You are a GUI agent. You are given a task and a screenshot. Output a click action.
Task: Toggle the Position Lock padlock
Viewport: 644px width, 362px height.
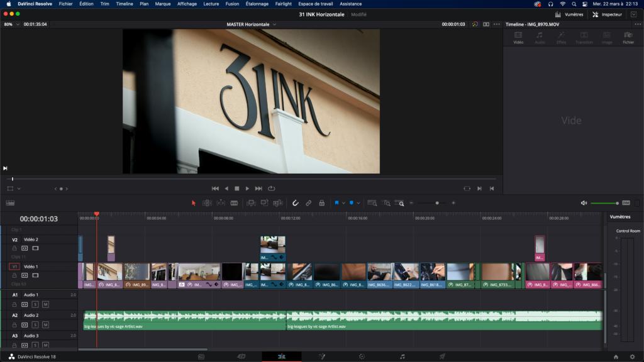point(321,203)
